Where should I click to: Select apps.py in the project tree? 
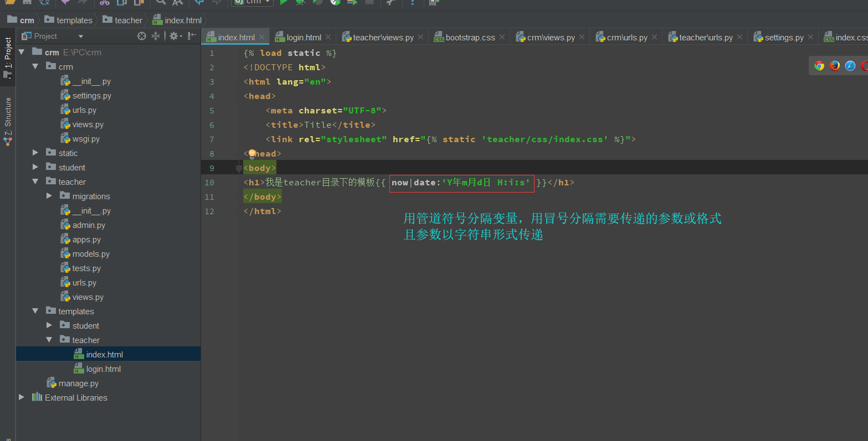click(86, 239)
